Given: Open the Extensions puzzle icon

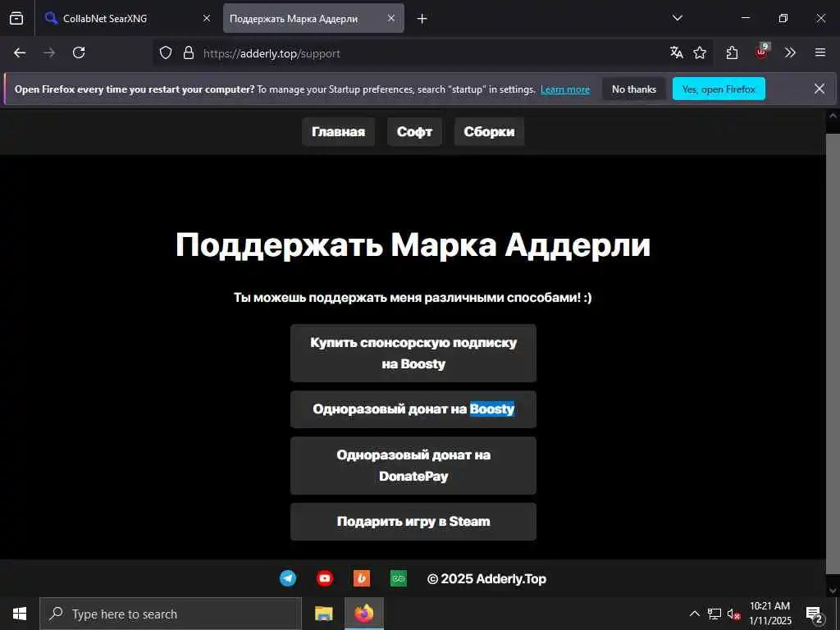Looking at the screenshot, I should (733, 52).
